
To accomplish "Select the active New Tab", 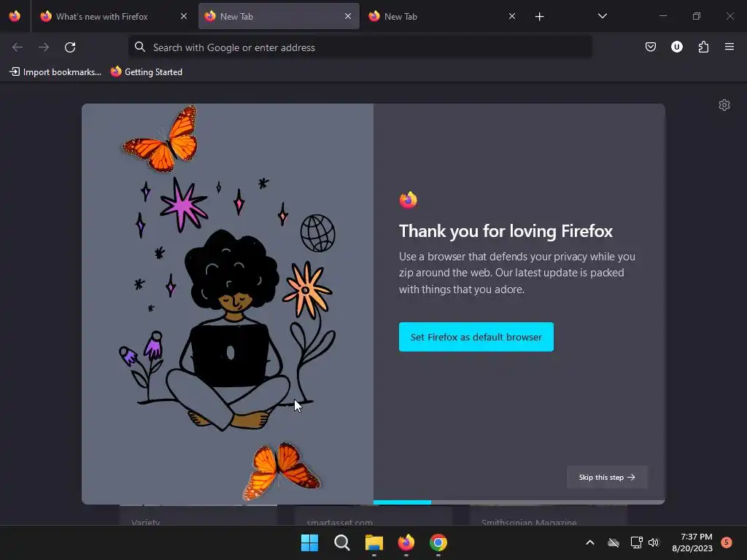I will coord(279,16).
